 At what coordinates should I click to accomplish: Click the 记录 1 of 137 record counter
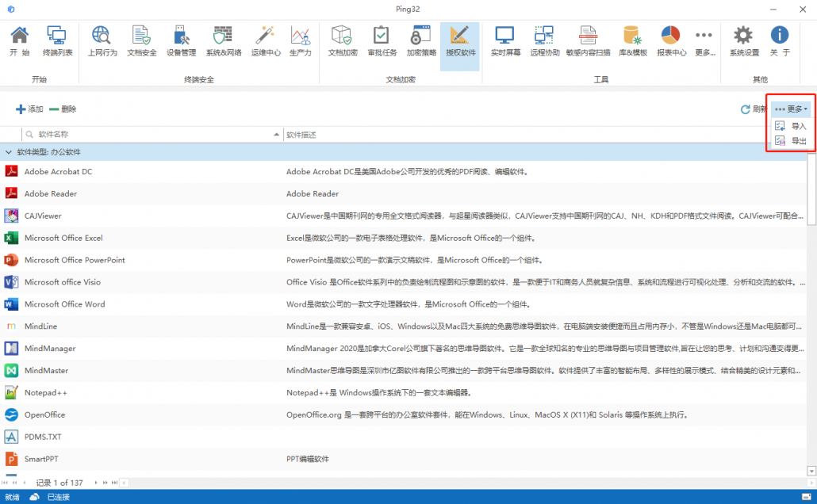click(59, 483)
